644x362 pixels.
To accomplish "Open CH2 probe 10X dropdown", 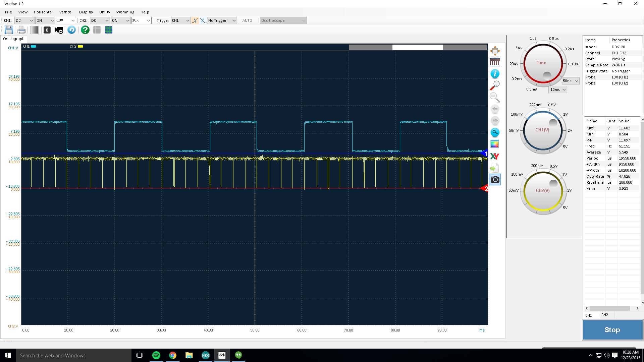I will pos(141,20).
